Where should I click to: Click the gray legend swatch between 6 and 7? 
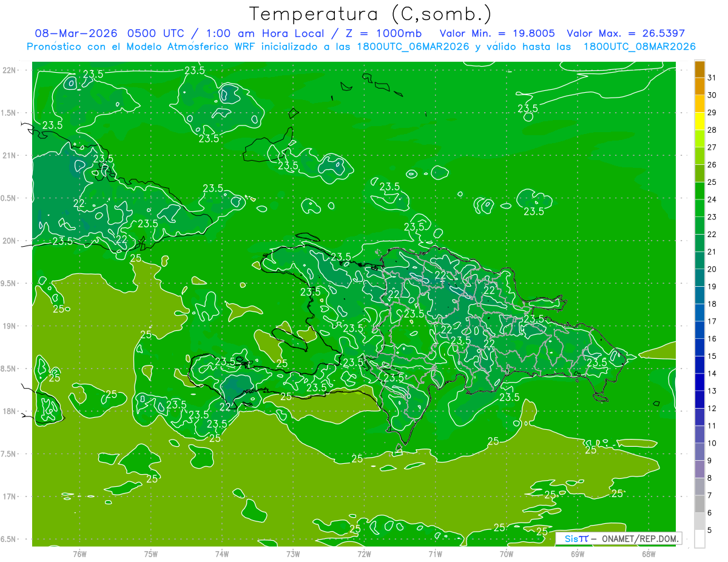pyautogui.click(x=699, y=504)
